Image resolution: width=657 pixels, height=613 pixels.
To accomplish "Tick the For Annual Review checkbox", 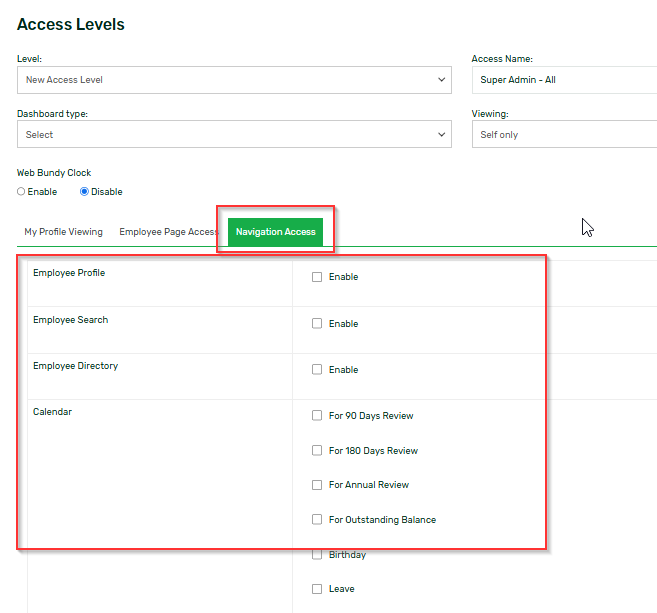I will tap(317, 485).
